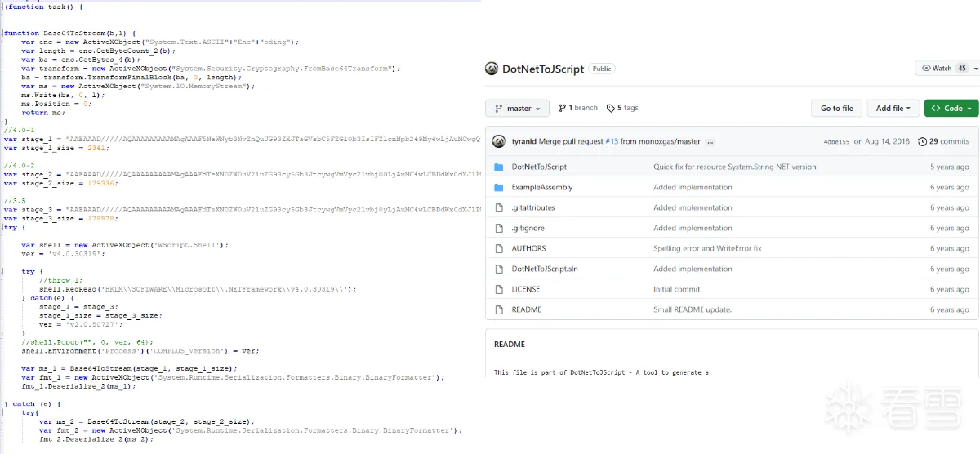Click the folder icon of the DotNetToJScript row
This screenshot has height=454, width=980.
[x=498, y=167]
